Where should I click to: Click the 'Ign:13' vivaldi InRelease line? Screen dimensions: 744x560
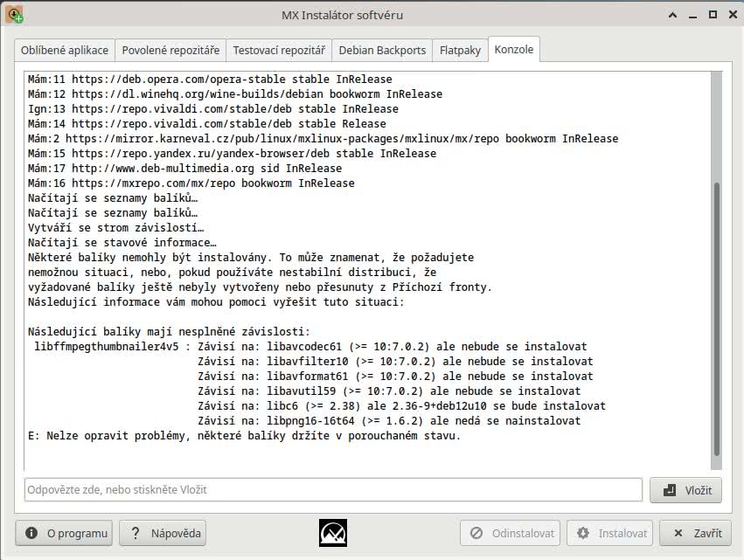[213, 108]
